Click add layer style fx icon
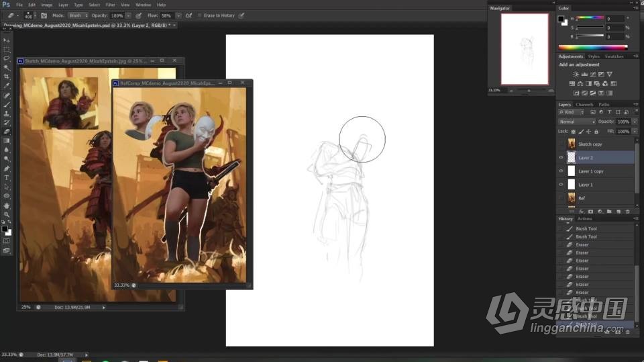The height and width of the screenshot is (362, 644). (x=581, y=212)
